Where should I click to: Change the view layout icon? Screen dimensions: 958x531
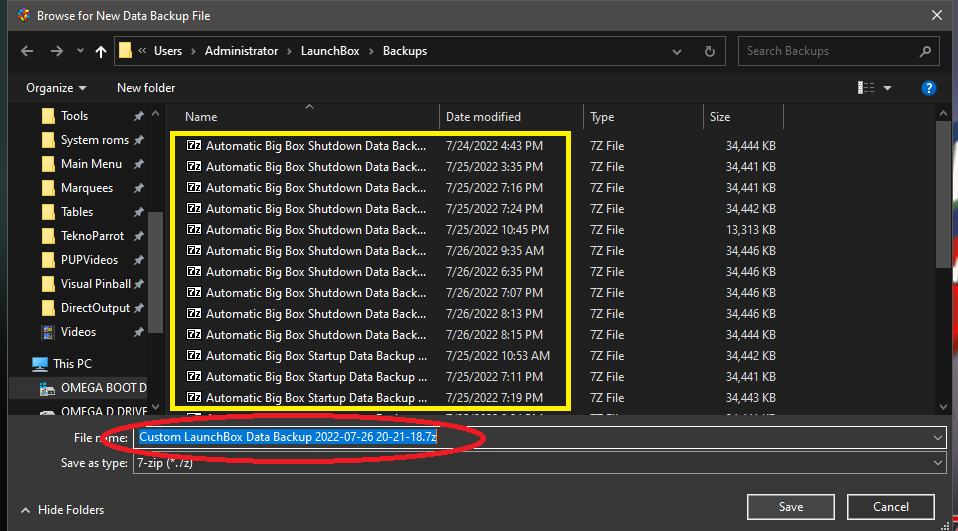coord(866,88)
